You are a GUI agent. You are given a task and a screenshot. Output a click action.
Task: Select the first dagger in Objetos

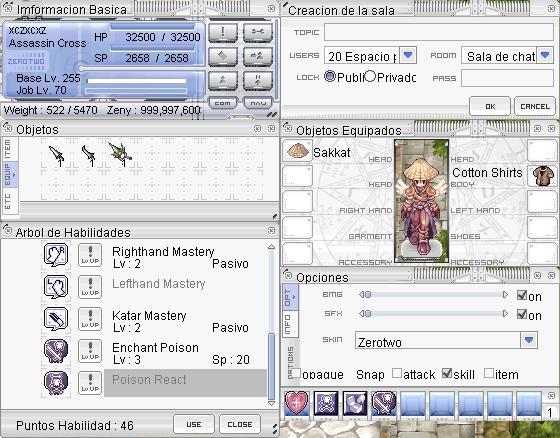point(57,156)
